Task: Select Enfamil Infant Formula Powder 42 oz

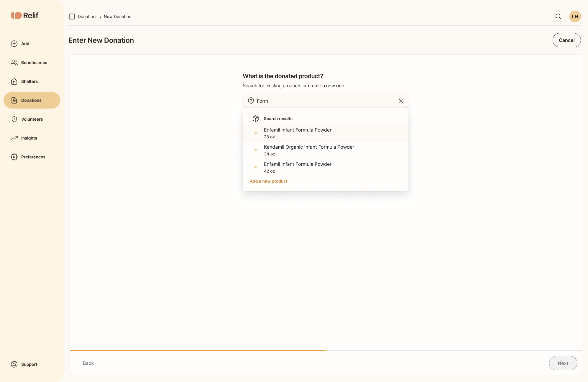Action: coord(326,167)
